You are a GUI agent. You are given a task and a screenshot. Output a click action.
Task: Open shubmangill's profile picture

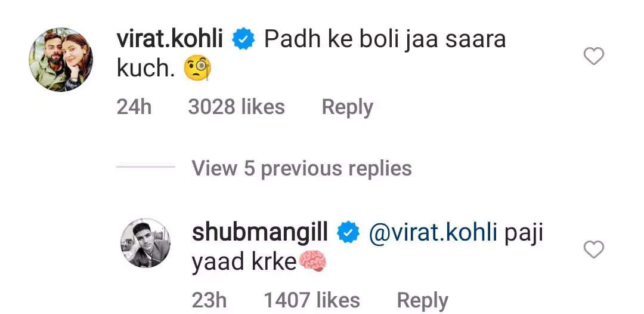point(145,244)
